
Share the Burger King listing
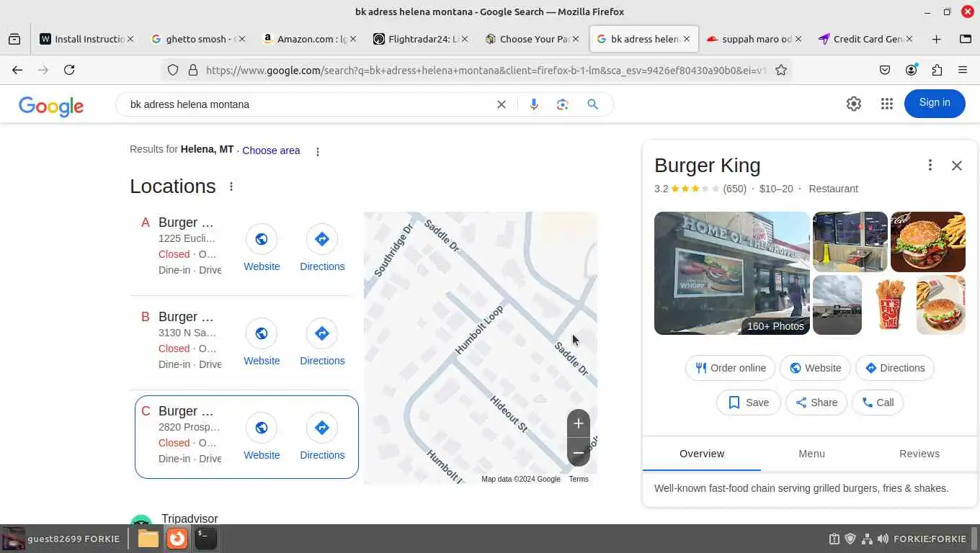point(816,403)
